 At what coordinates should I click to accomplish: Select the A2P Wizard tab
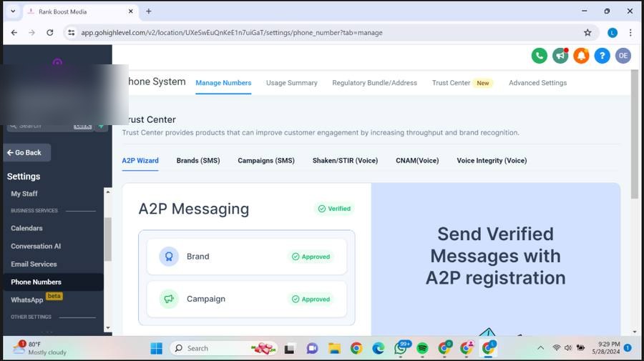[x=140, y=161]
